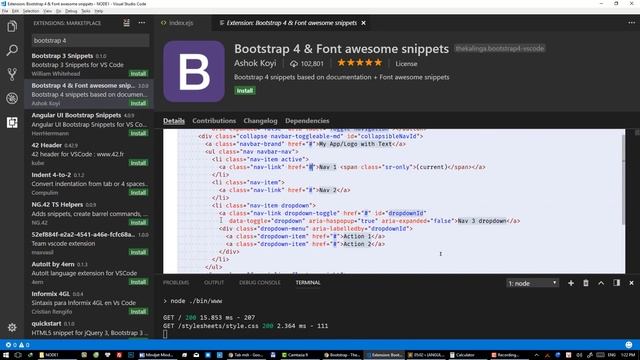
Task: Move panel to the side icon
Action: point(616,283)
